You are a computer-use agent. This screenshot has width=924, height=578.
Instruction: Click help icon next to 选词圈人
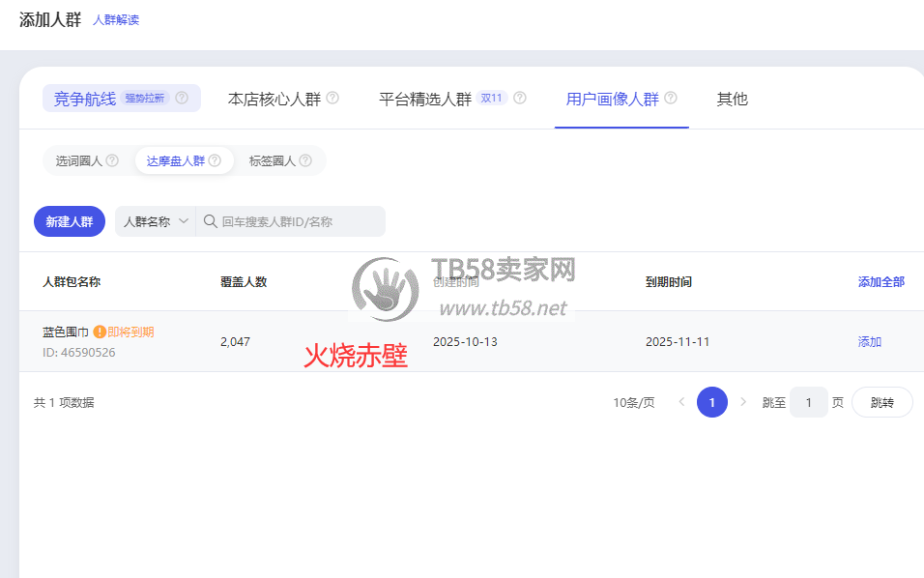tap(112, 161)
